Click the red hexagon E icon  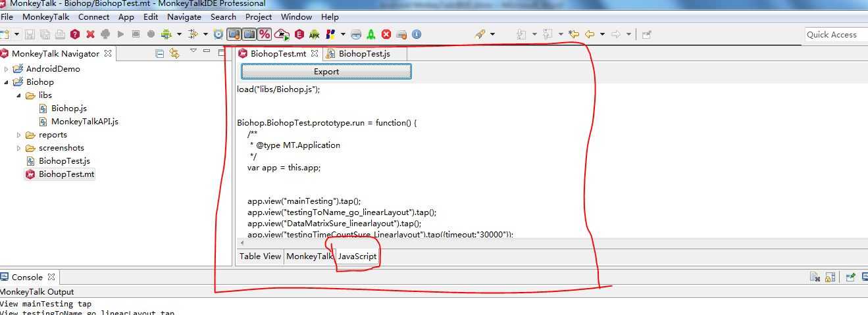click(x=299, y=34)
